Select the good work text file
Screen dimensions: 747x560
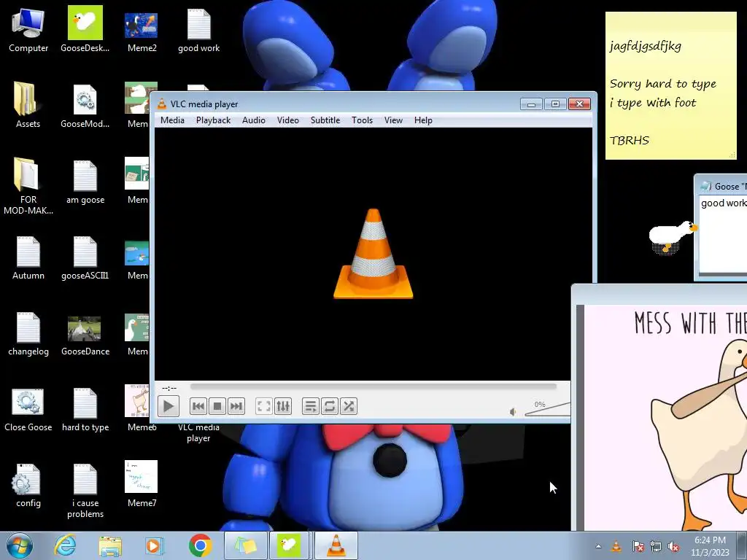[x=198, y=29]
